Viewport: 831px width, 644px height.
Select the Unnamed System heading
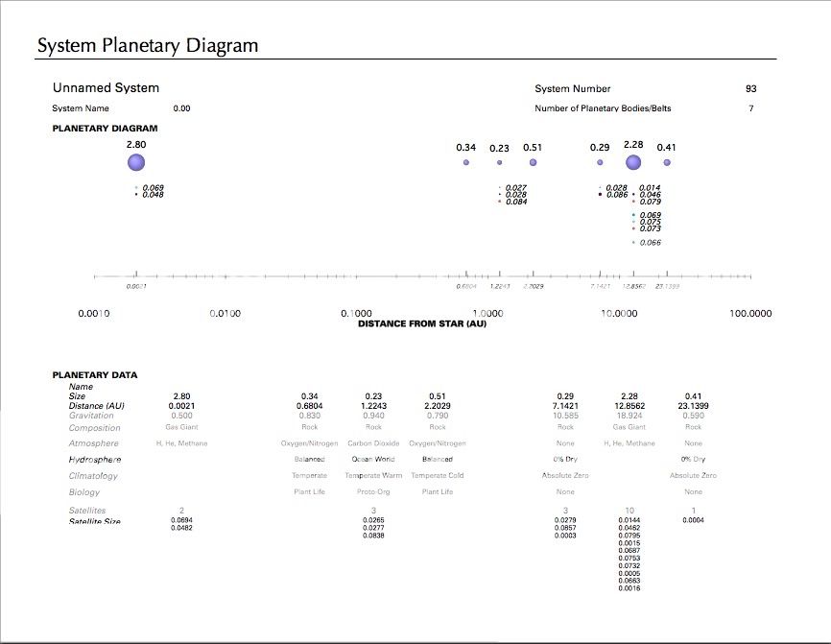pyautogui.click(x=106, y=87)
